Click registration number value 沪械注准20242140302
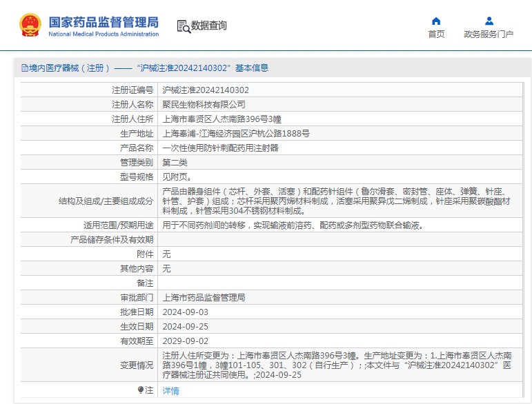This screenshot has height=404, width=532. point(206,90)
